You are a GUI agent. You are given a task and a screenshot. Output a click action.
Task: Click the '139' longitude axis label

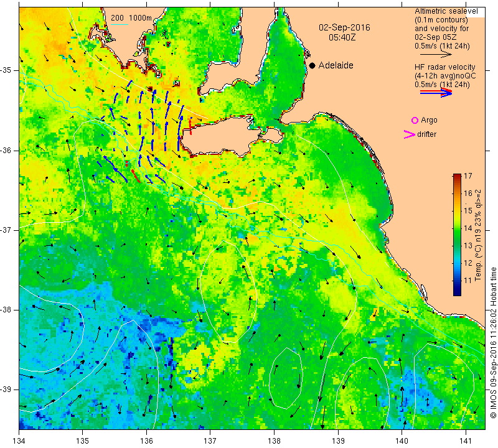point(338,441)
